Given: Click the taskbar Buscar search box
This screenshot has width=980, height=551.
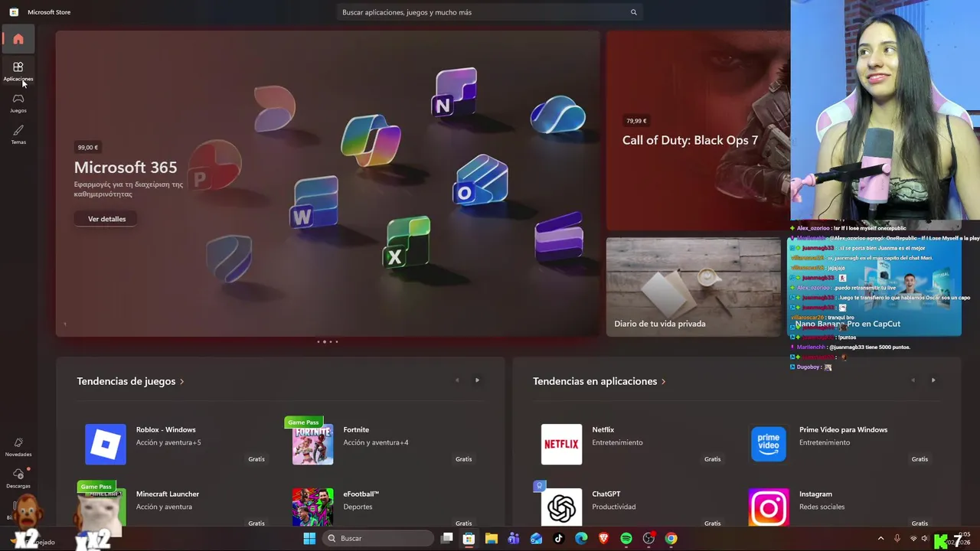Looking at the screenshot, I should pos(377,539).
